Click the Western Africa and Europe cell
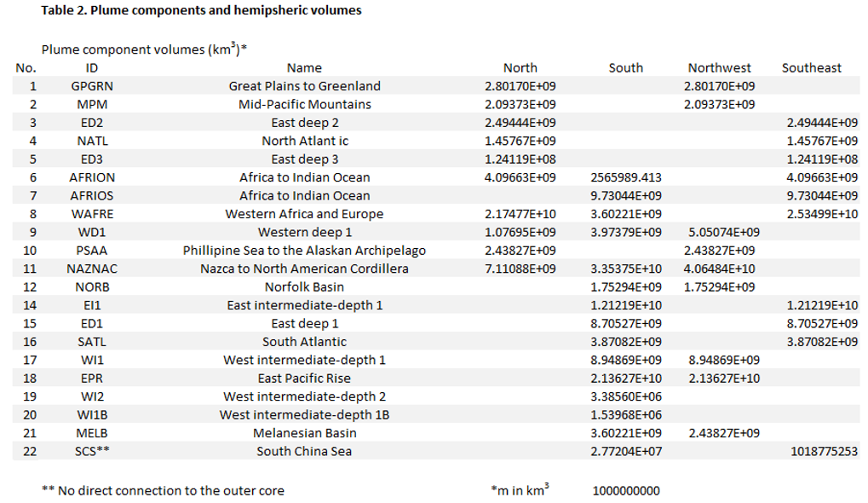 (x=304, y=214)
